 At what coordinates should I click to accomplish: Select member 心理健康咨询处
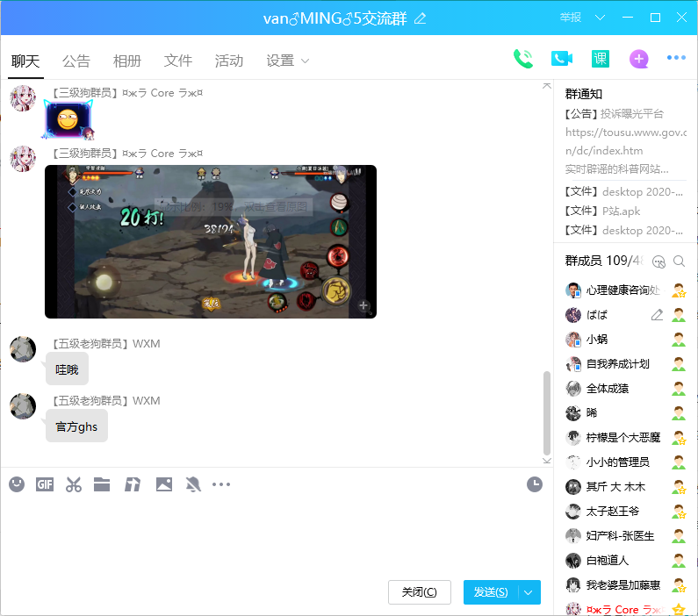click(625, 290)
